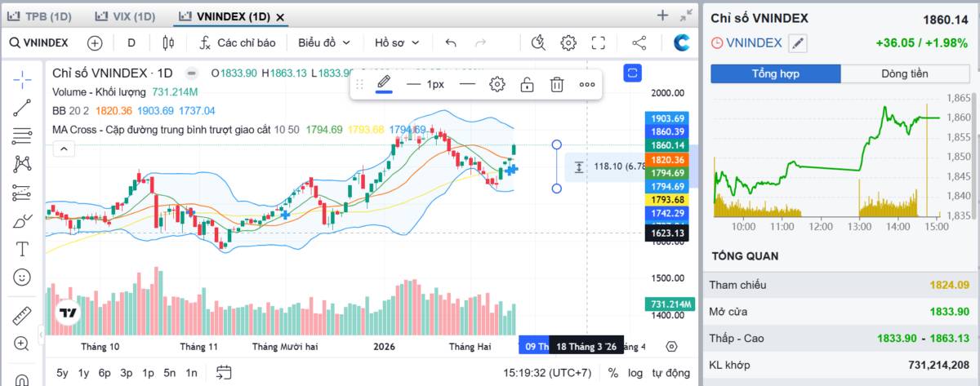980x386 pixels.
Task: Search symbol VNINDEX
Action: [x=38, y=42]
